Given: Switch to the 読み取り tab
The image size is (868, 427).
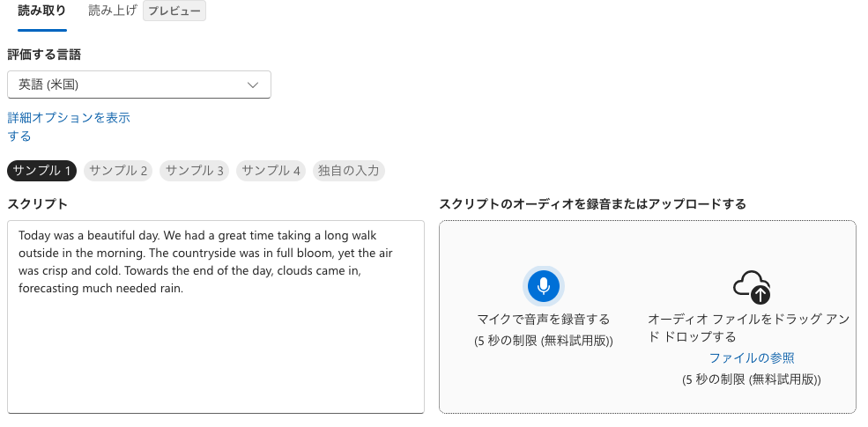Looking at the screenshot, I should pos(42,11).
